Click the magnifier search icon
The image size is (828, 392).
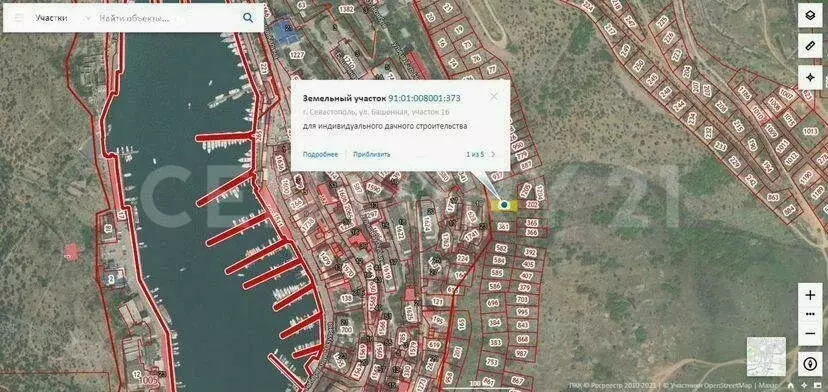pos(248,18)
